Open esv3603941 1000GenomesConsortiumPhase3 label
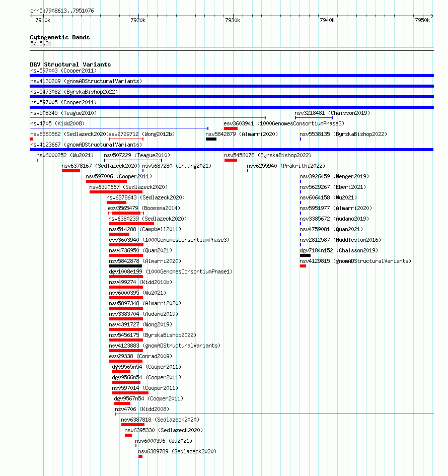 point(284,123)
